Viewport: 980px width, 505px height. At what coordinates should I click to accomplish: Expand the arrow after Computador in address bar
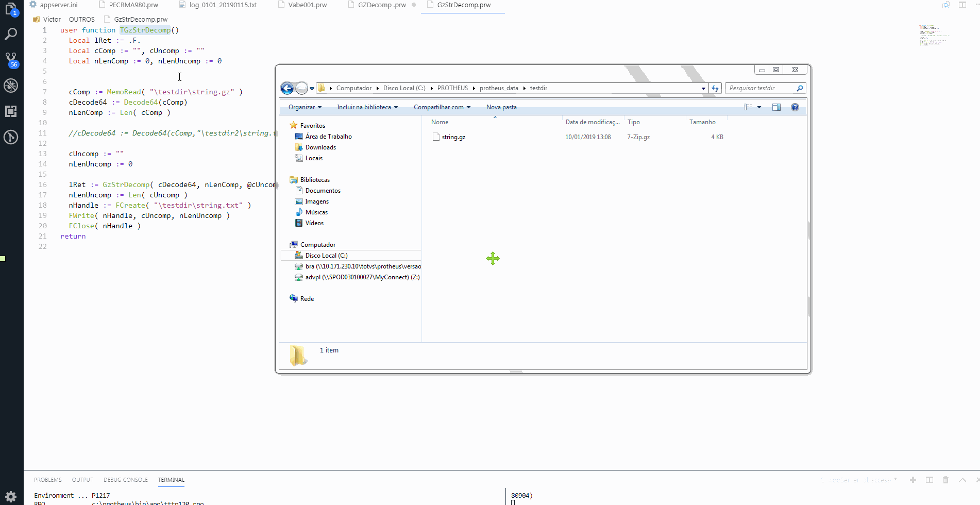tap(377, 88)
